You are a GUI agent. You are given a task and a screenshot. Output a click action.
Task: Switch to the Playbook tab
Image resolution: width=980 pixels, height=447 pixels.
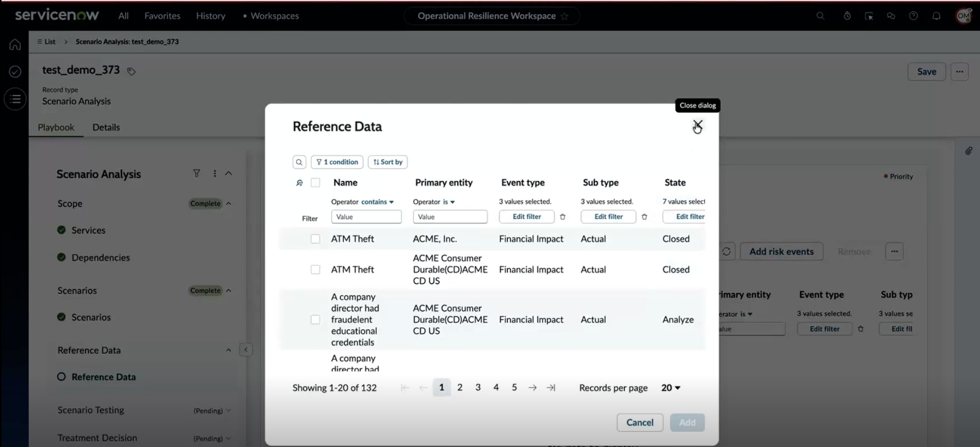point(56,128)
